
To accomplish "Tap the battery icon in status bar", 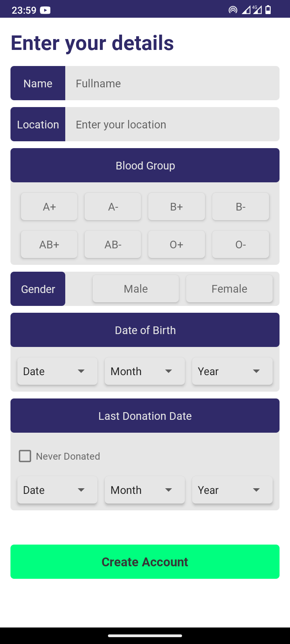I will pyautogui.click(x=268, y=10).
